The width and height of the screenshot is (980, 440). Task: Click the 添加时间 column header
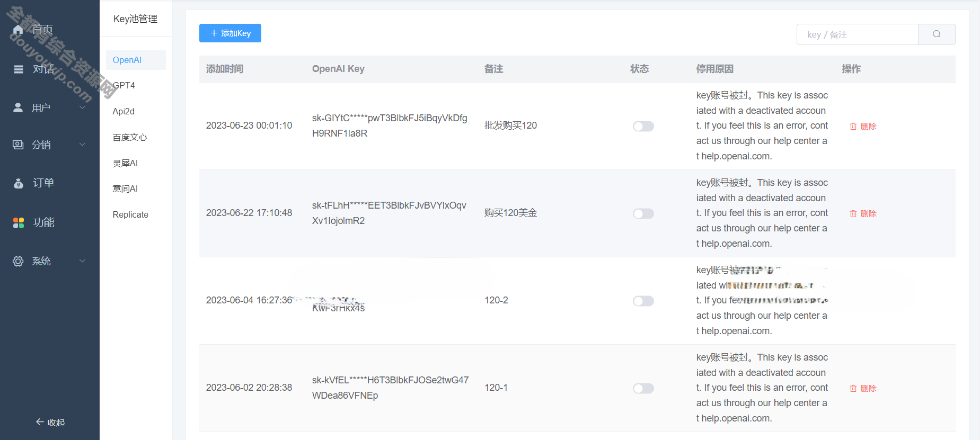tap(225, 69)
